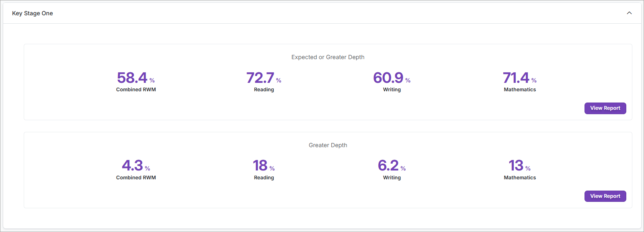
Task: Click Combined RWM label under 58.4%
Action: 136,90
